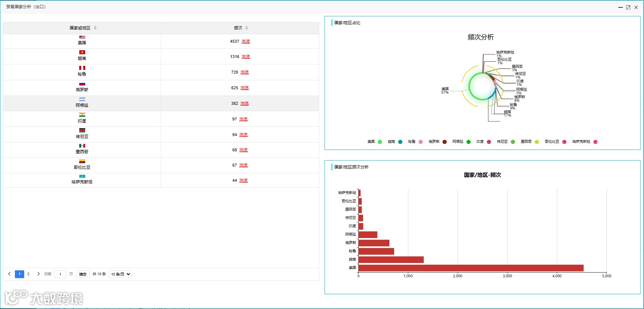This screenshot has height=309, width=644.
Task: Select page 1 in pagination
Action: 20,274
